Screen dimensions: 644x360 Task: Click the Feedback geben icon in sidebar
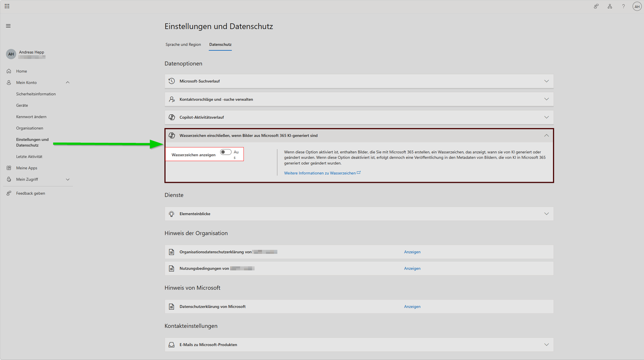click(9, 193)
